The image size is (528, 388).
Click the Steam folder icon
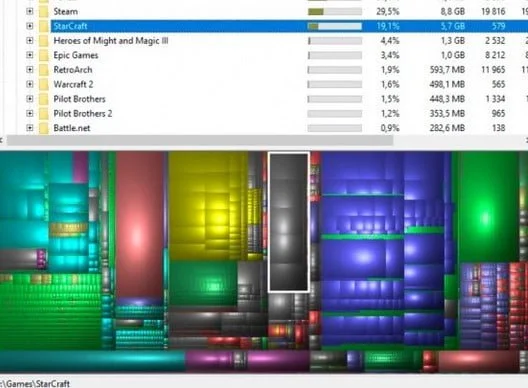point(43,11)
